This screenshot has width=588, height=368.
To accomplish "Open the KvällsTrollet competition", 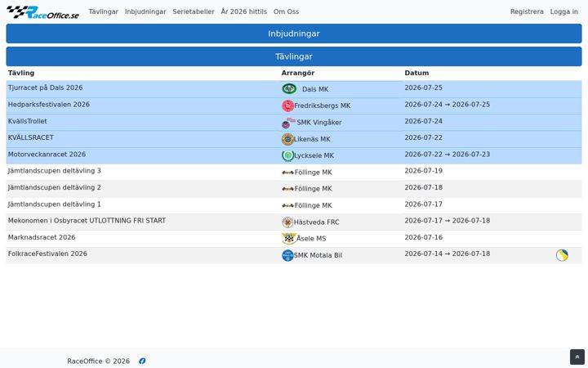I will pos(28,121).
